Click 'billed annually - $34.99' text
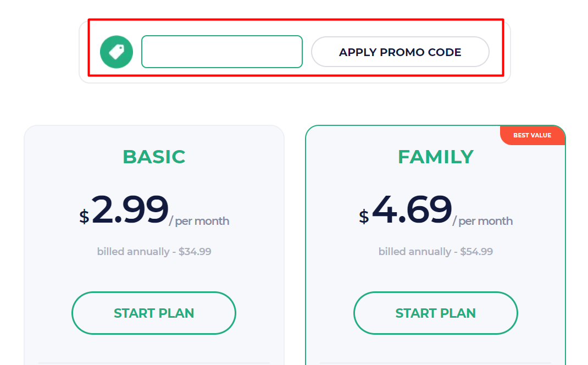 [153, 251]
